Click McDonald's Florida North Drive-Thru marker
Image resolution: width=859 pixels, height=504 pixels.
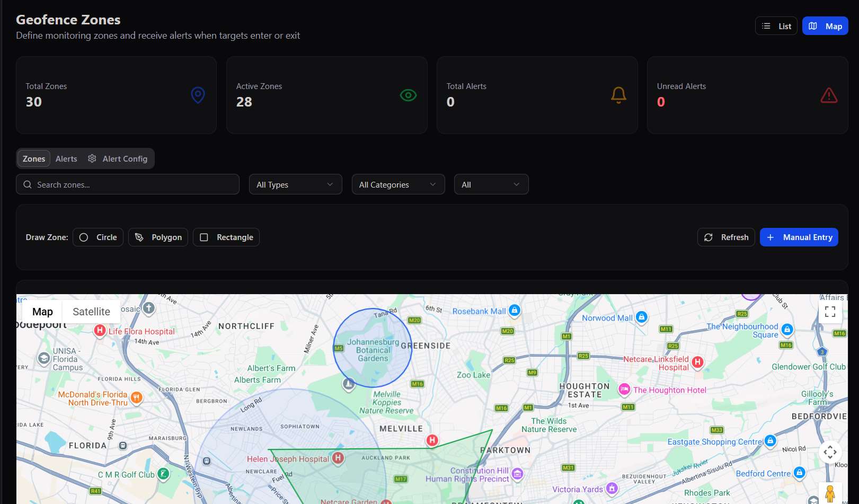tap(136, 397)
